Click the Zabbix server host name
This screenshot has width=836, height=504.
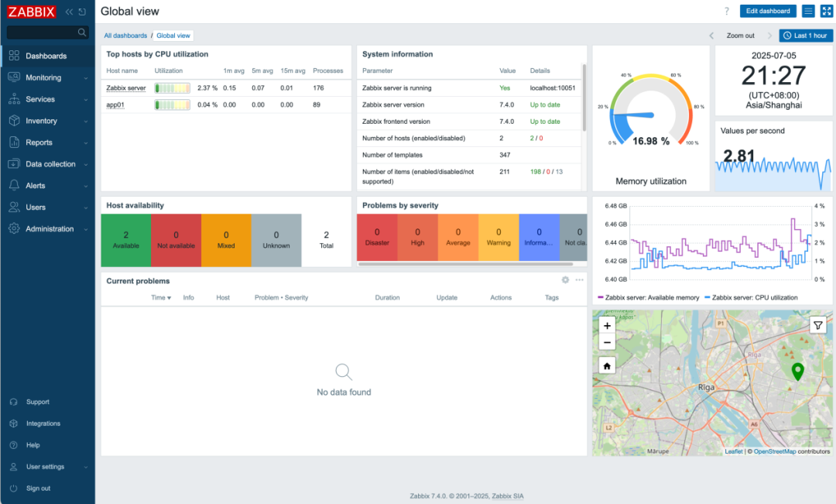click(x=126, y=88)
